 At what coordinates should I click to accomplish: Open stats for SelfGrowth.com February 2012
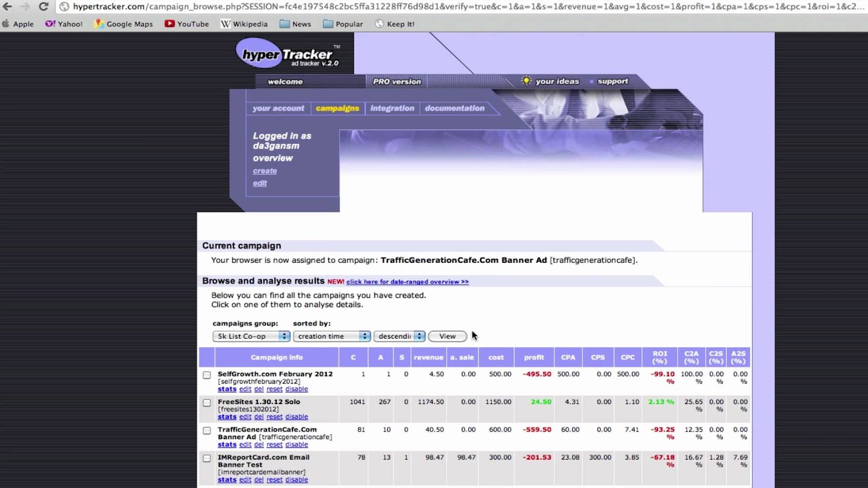[x=226, y=389]
